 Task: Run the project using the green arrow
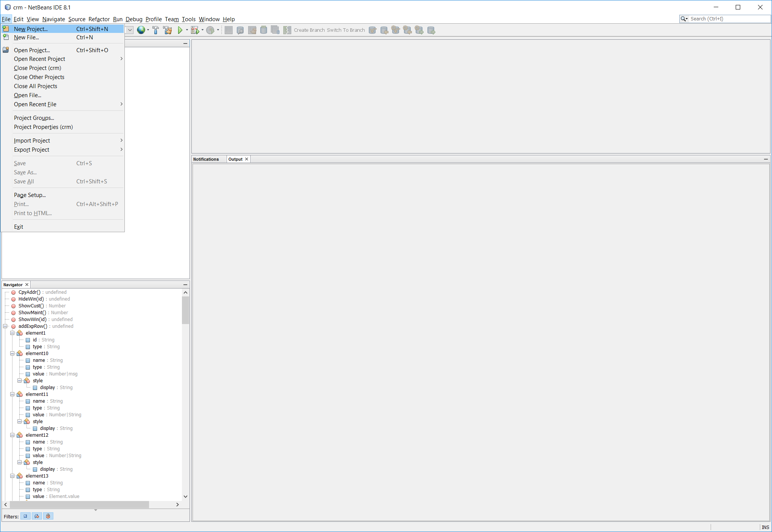(180, 30)
